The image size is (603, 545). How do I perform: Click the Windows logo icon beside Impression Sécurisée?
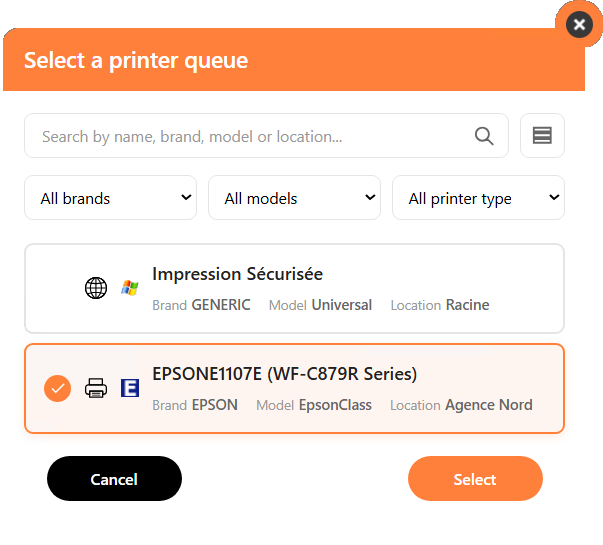pos(129,288)
